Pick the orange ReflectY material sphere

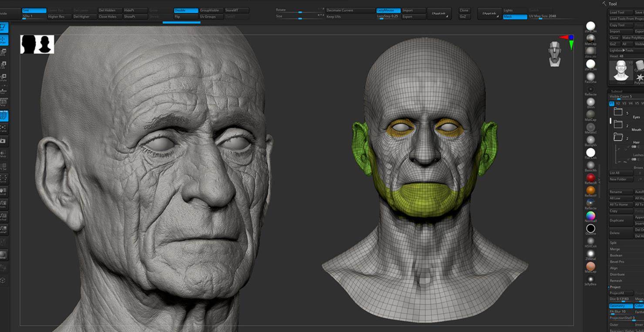coord(590,190)
